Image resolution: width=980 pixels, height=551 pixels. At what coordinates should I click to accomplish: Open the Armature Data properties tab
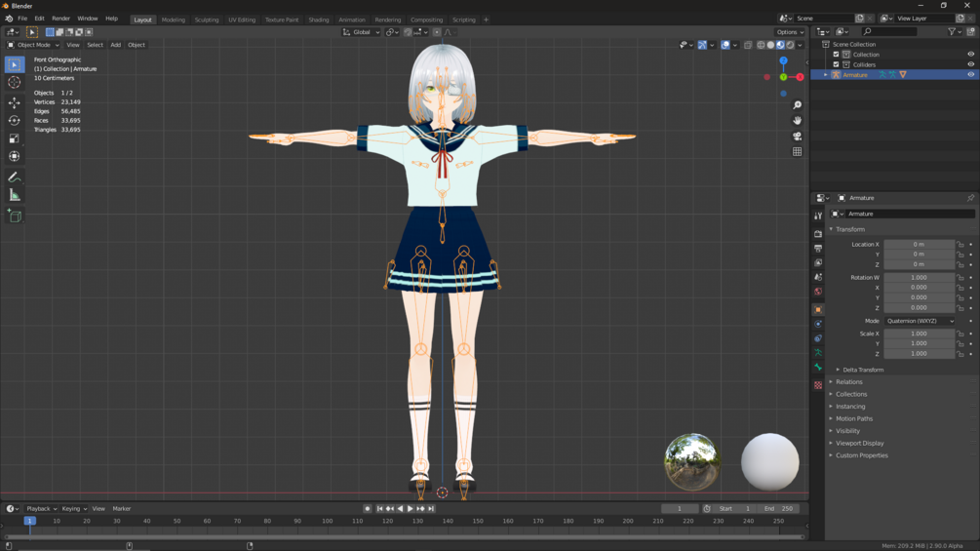click(x=818, y=353)
